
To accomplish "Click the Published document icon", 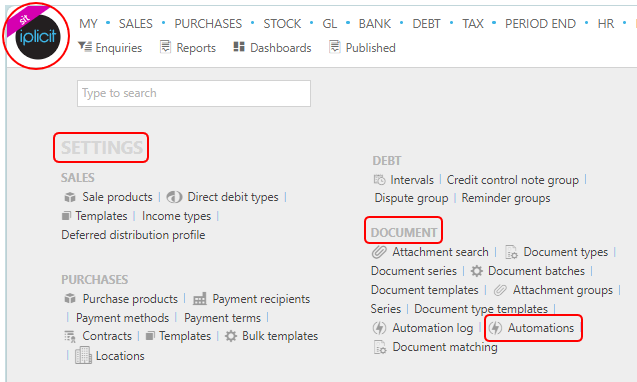I will (x=334, y=47).
